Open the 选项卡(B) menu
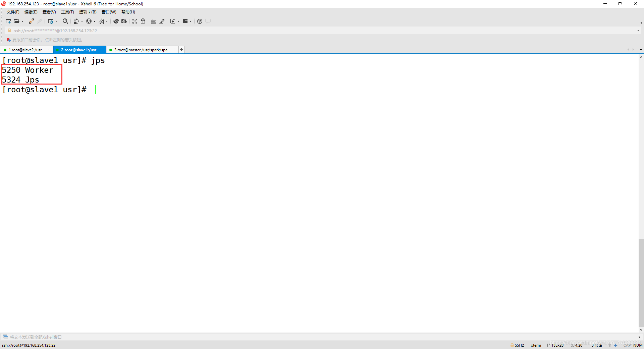Screen dimensions: 644x349 click(x=88, y=12)
